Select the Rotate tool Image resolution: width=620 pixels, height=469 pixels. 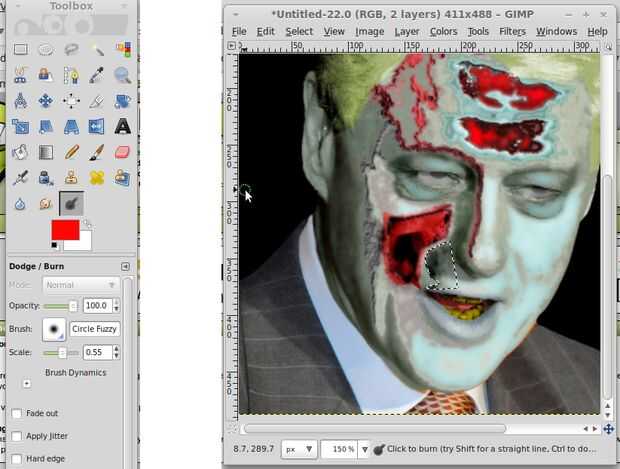pos(123,101)
